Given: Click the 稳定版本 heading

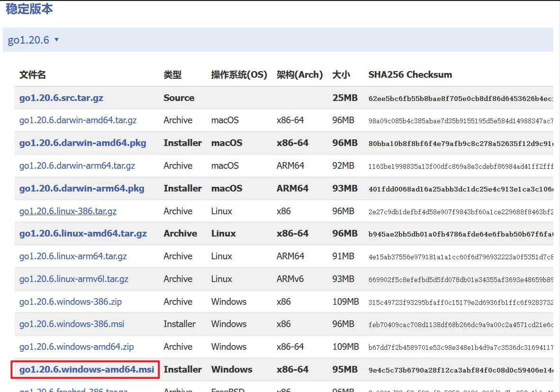Looking at the screenshot, I should [29, 9].
